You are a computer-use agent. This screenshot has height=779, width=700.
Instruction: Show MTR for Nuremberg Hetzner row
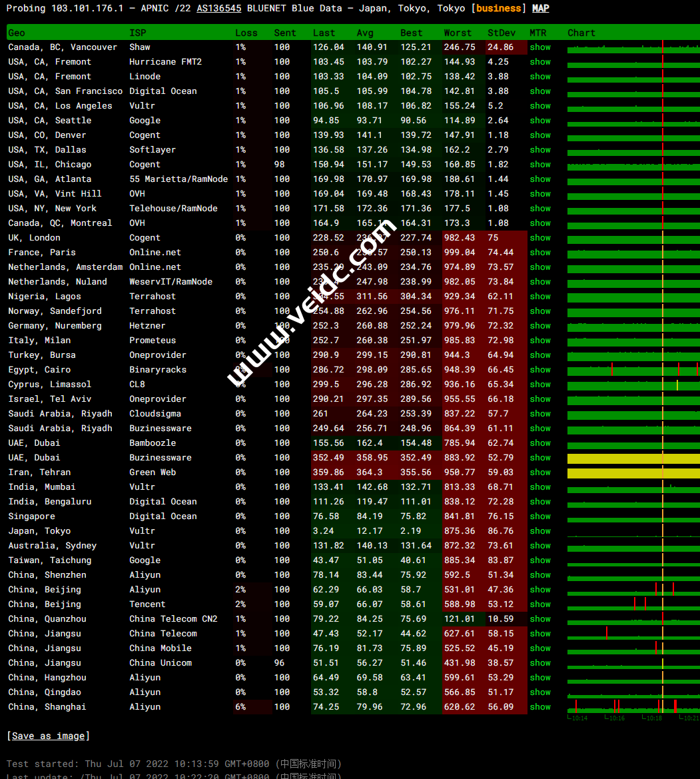(540, 325)
